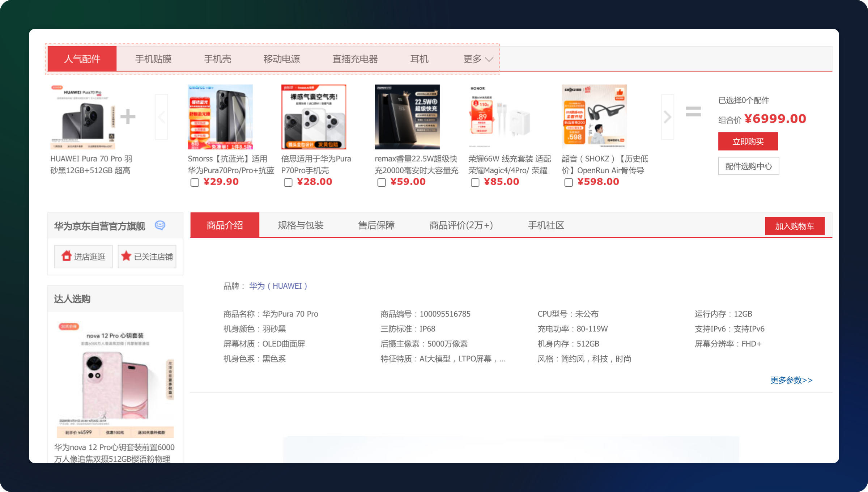Open the nova 12 Pro 心钥套装 image
This screenshot has height=492, width=868.
(115, 379)
